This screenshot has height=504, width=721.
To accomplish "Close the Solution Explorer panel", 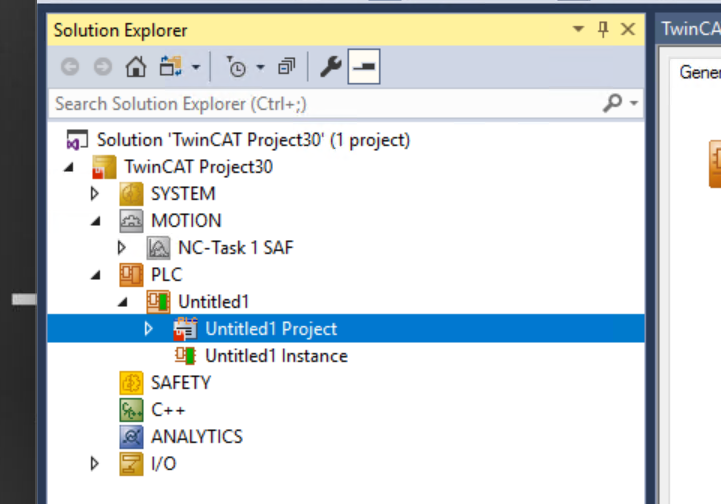I will point(628,29).
